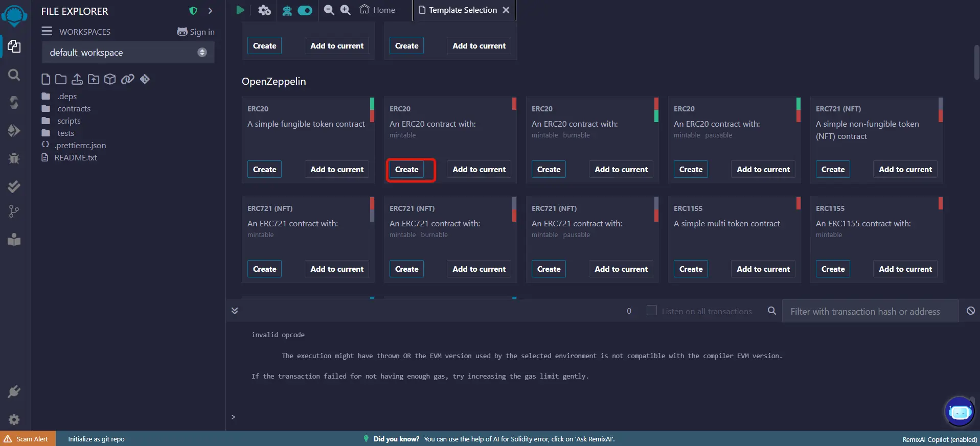Open the default_workspace dropdown
The width and height of the screenshot is (980, 446).
click(128, 53)
